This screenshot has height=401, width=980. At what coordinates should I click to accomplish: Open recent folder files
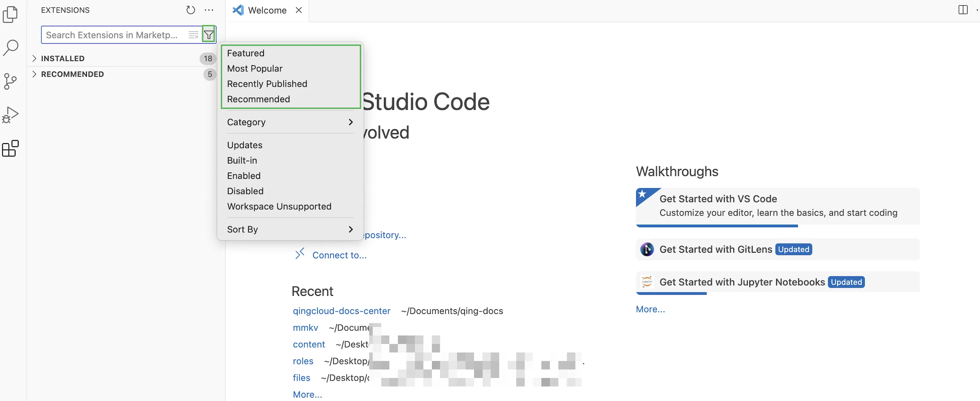tap(301, 378)
